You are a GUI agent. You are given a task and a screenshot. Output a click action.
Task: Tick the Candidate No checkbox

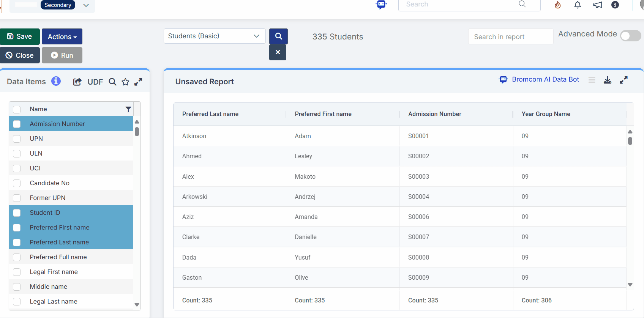(17, 183)
